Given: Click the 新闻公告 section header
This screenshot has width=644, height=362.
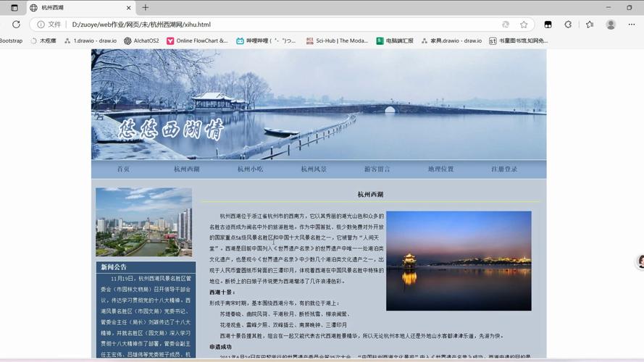Looking at the screenshot, I should pos(146,267).
